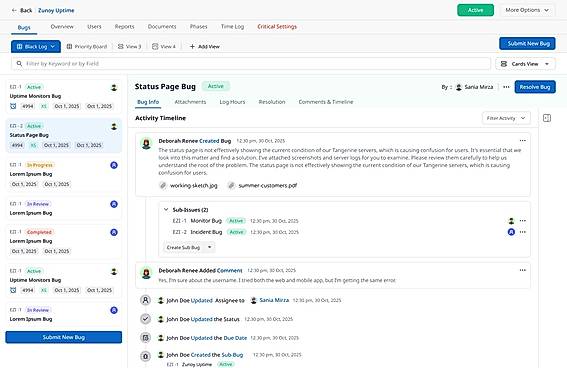Click the Cards View layout icon
This screenshot has width=567, height=368.
tap(504, 64)
